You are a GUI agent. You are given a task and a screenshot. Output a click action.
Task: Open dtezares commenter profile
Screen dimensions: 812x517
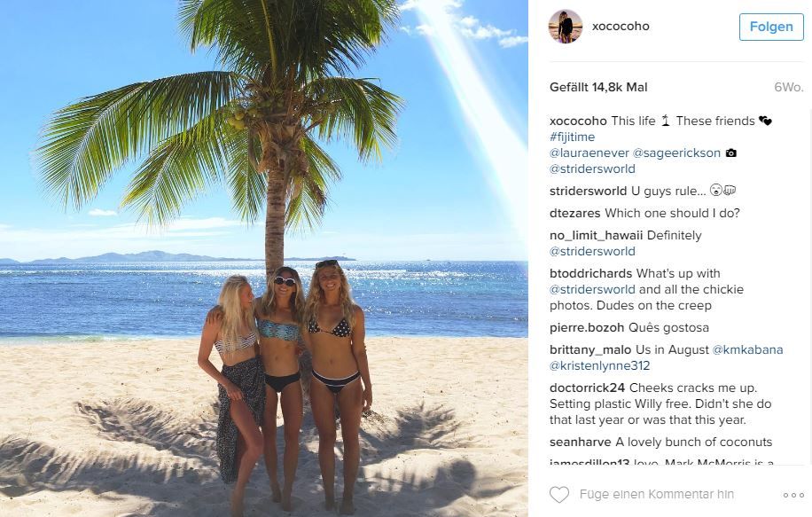pos(574,214)
